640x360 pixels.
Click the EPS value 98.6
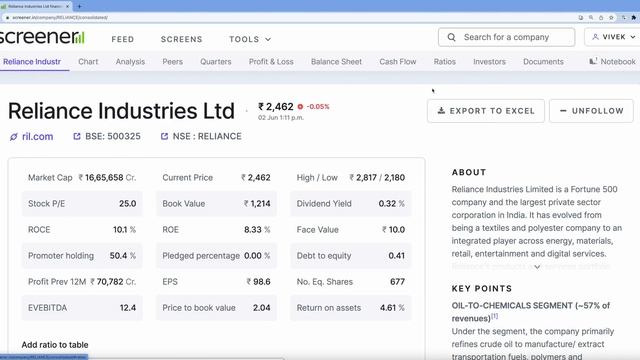tap(262, 282)
